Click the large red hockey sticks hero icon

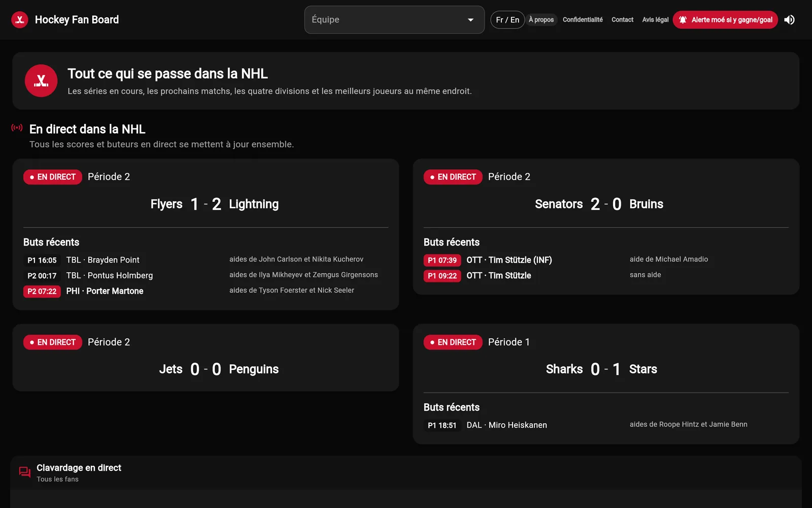pos(41,81)
